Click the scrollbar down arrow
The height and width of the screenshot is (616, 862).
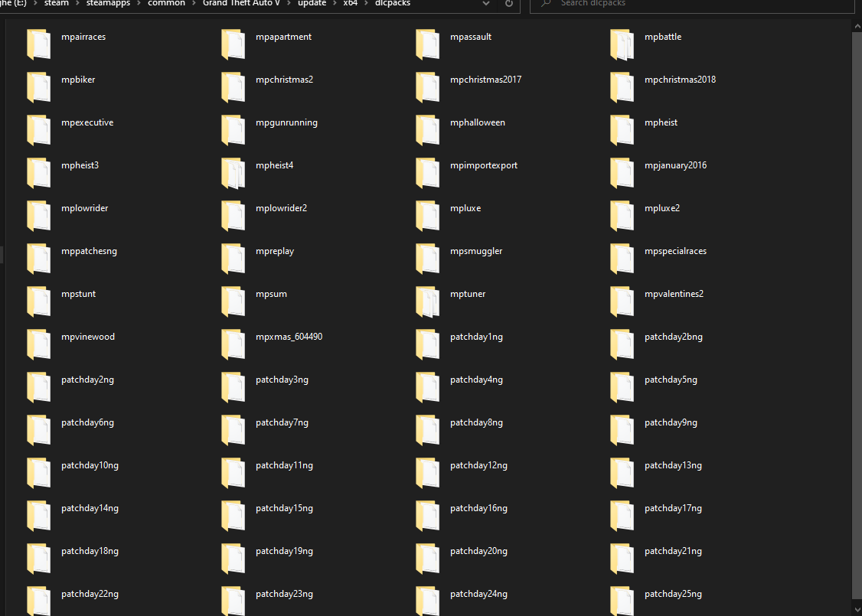[857, 608]
